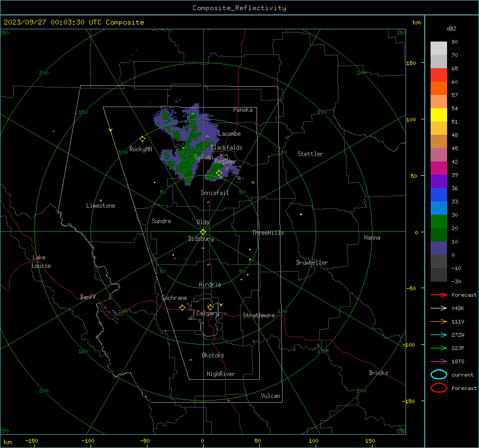Click the -30 dBZ dark gray swatch
The width and height of the screenshot is (479, 448).
pyautogui.click(x=439, y=275)
